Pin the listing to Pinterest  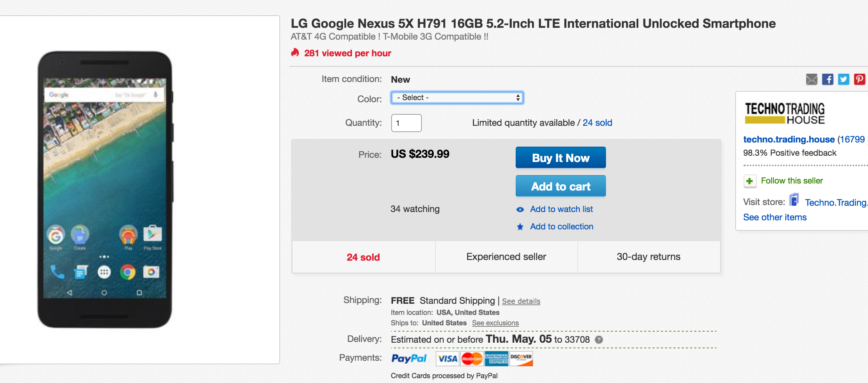click(x=859, y=79)
